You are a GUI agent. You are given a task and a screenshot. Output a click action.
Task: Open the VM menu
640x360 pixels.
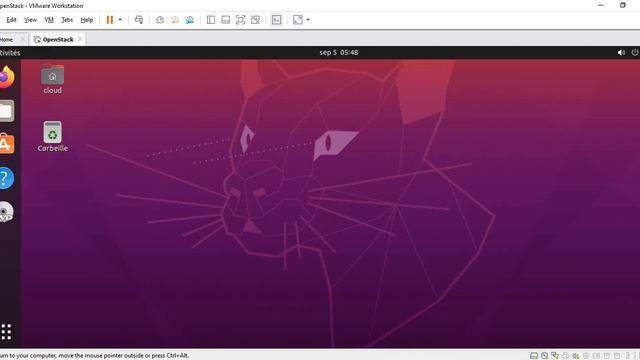(49, 20)
